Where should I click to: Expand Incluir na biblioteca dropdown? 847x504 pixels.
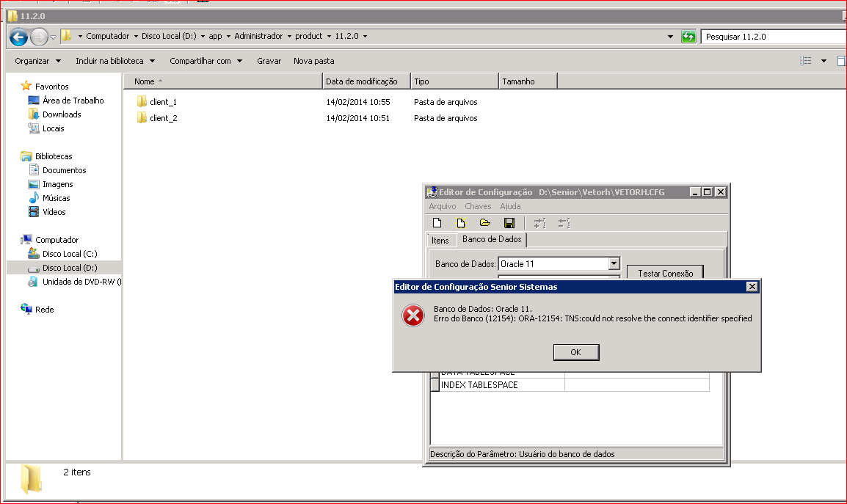pos(115,61)
